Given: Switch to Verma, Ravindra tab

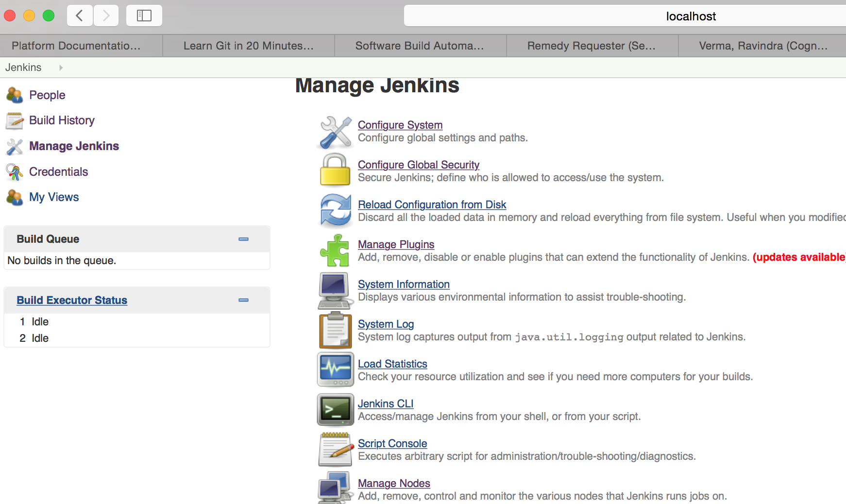Looking at the screenshot, I should point(762,46).
